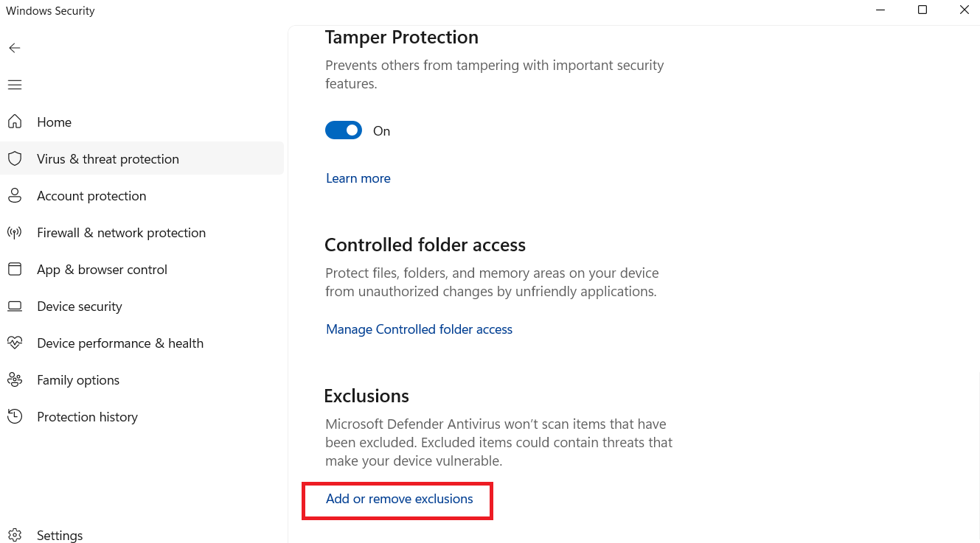Click Add or remove exclusions link
The image size is (980, 543).
pyautogui.click(x=399, y=499)
